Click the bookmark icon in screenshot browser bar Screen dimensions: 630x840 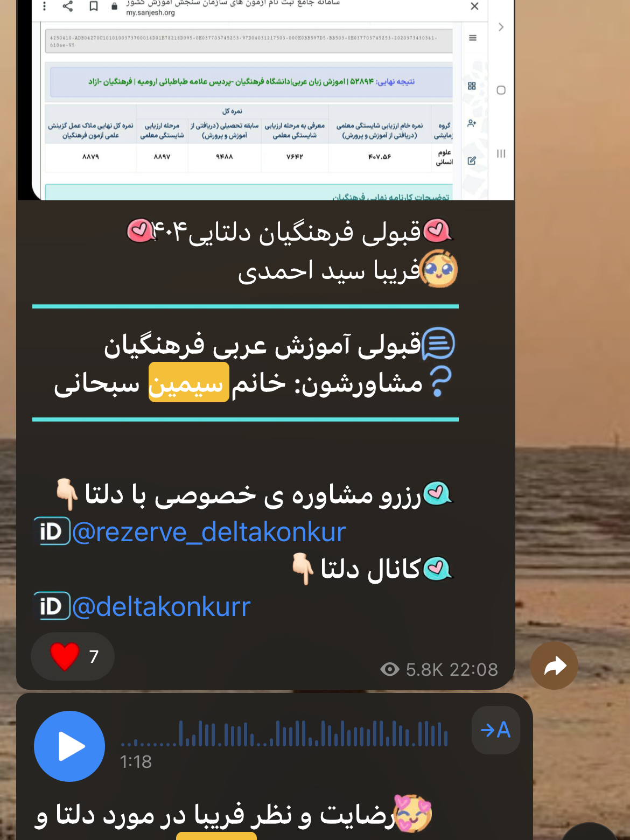pyautogui.click(x=94, y=6)
